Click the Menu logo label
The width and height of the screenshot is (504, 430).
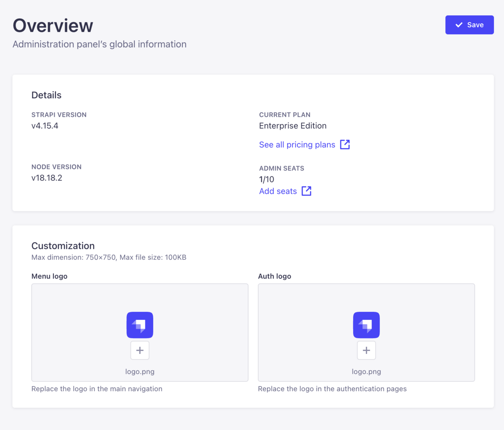50,276
